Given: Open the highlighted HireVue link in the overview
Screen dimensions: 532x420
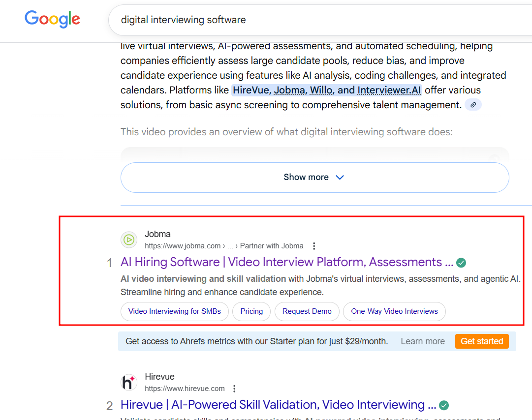Looking at the screenshot, I should 250,90.
